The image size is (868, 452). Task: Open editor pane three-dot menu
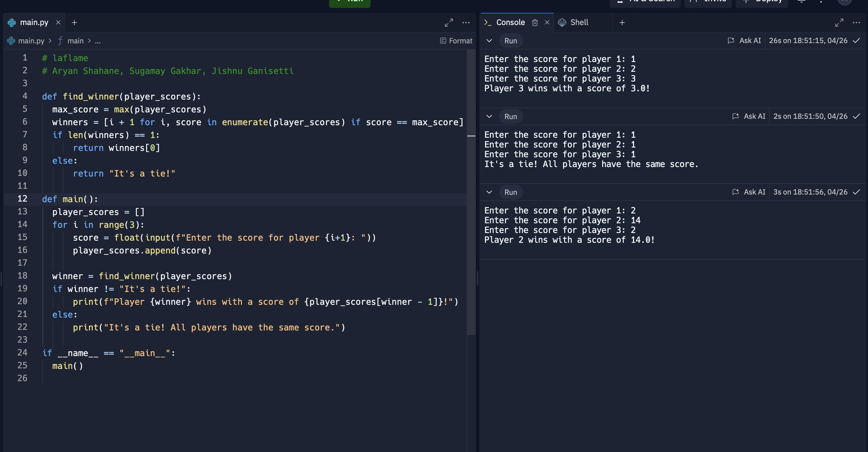click(x=466, y=23)
